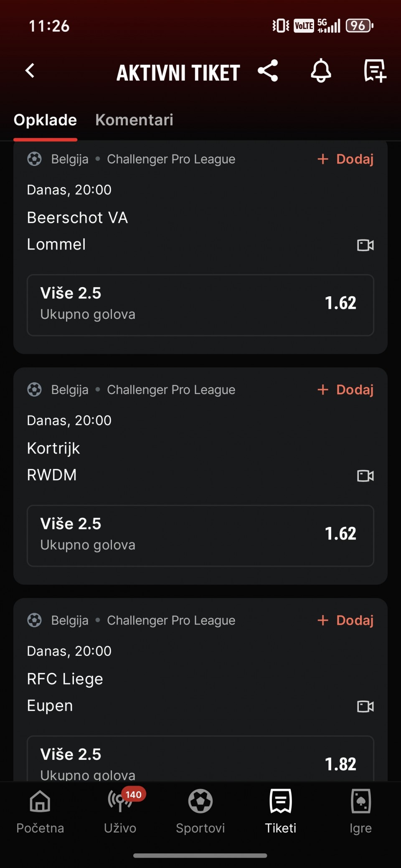Image resolution: width=401 pixels, height=868 pixels.
Task: Tap Dodaj for RFC Liege match
Action: tap(345, 621)
